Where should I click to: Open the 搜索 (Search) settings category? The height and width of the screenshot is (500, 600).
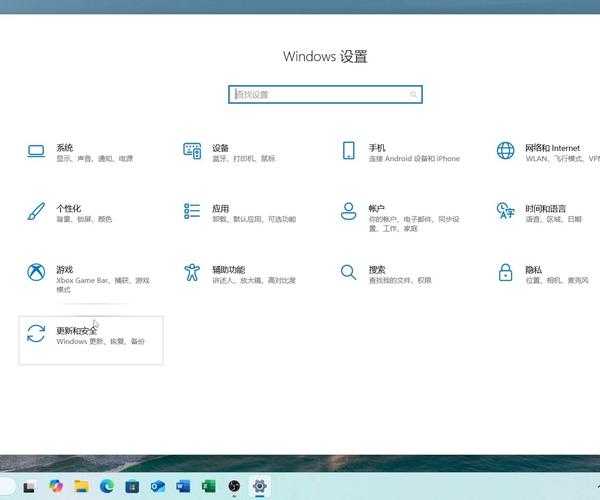click(348, 272)
